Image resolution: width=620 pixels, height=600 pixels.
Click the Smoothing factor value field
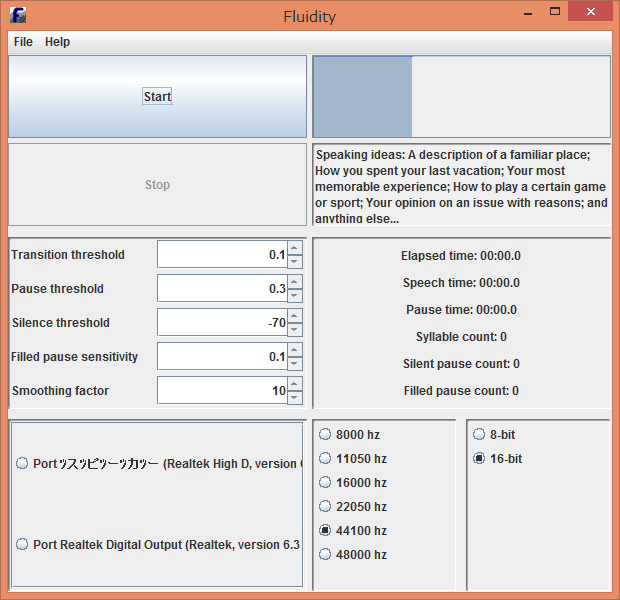(x=222, y=390)
